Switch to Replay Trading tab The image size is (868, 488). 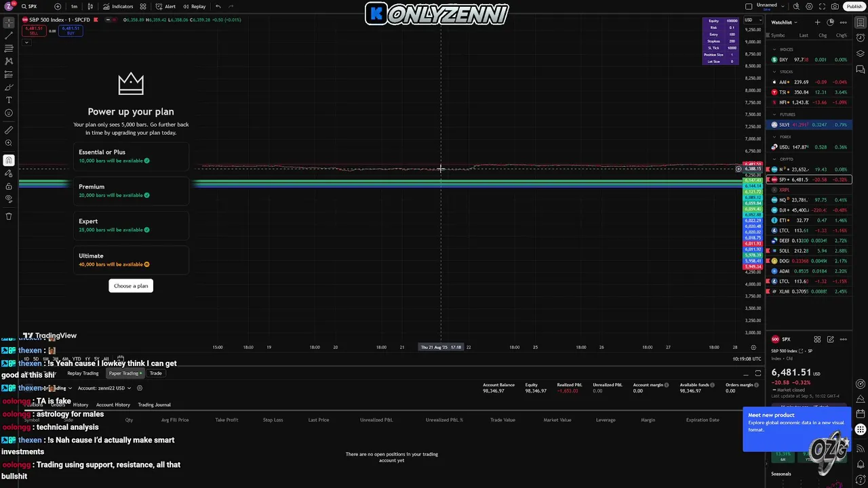pos(83,373)
